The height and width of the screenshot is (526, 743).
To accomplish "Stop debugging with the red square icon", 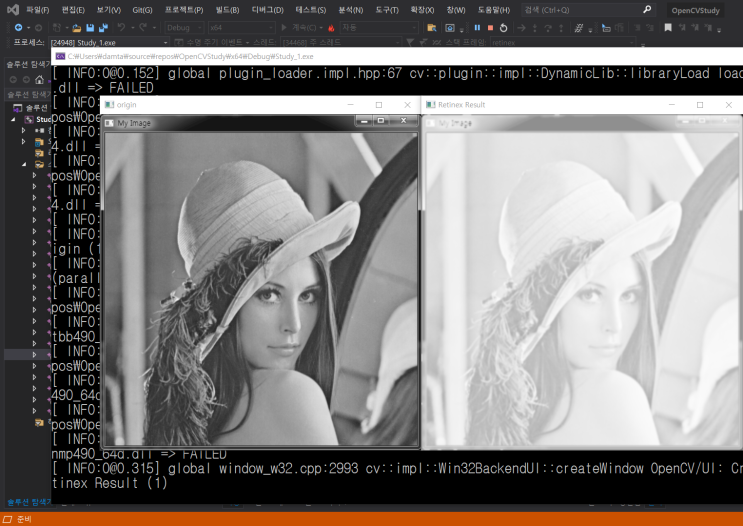I will 490,28.
